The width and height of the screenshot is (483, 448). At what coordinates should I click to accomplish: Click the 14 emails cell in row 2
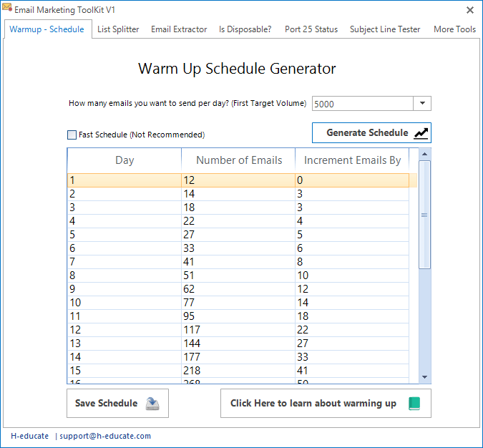click(238, 194)
